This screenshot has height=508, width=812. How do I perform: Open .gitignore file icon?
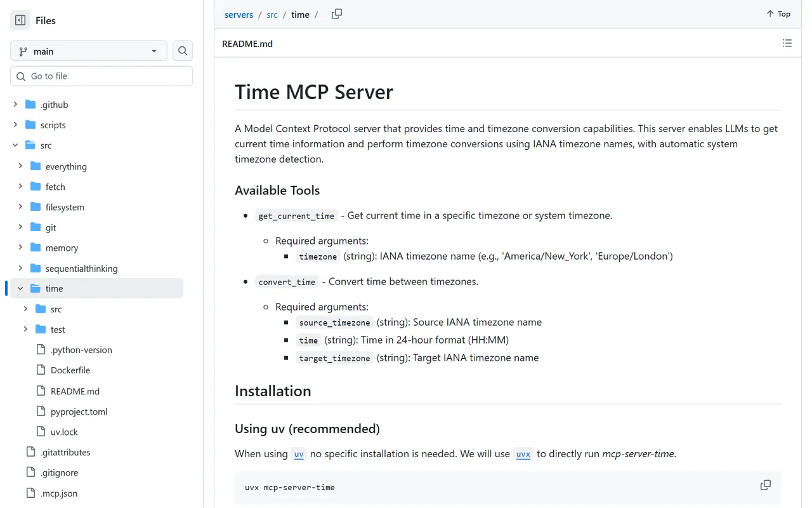[x=30, y=472]
